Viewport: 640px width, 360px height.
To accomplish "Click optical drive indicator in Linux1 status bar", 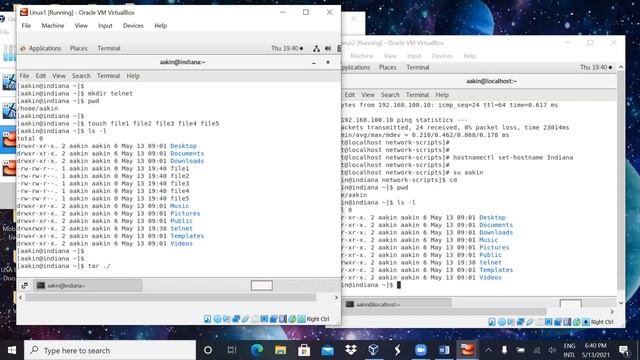I will pos(218,319).
